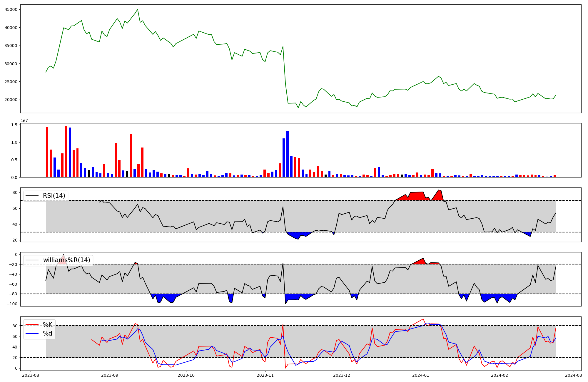
Task: Click the tallest blue volume bar in November
Action: (288, 154)
